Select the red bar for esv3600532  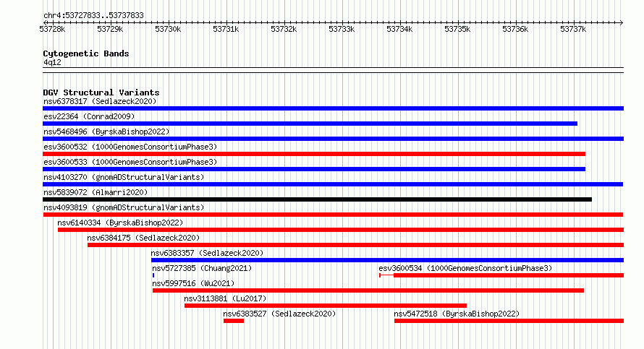(x=314, y=154)
